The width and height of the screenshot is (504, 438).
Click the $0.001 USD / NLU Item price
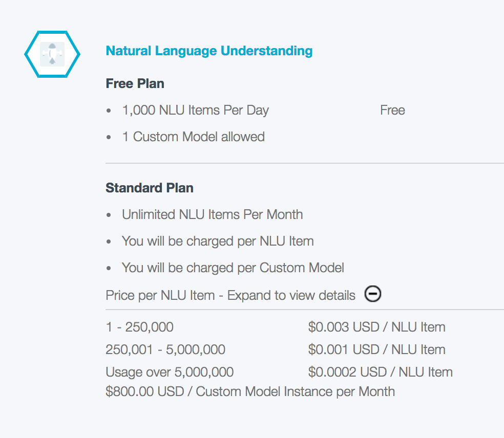pyautogui.click(x=376, y=349)
